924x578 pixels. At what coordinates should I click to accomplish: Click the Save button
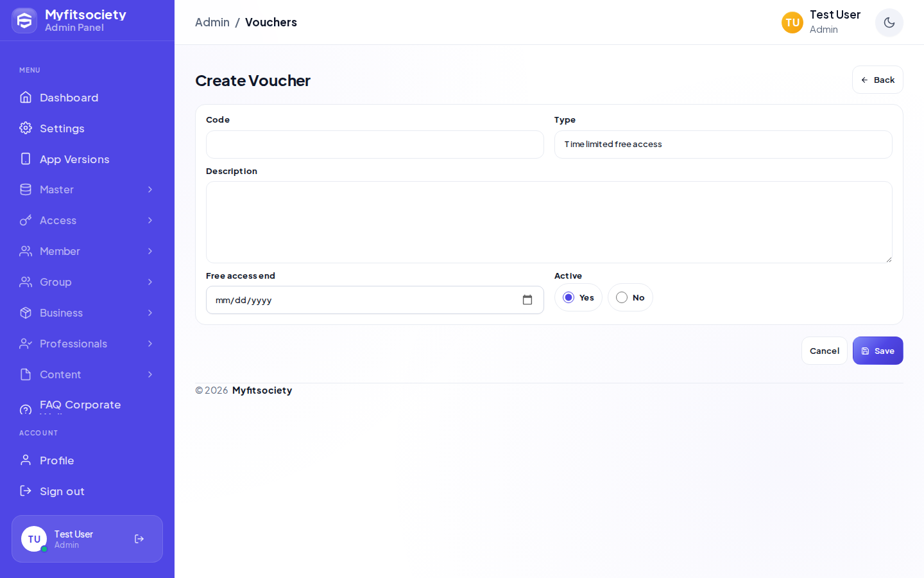pyautogui.click(x=878, y=351)
